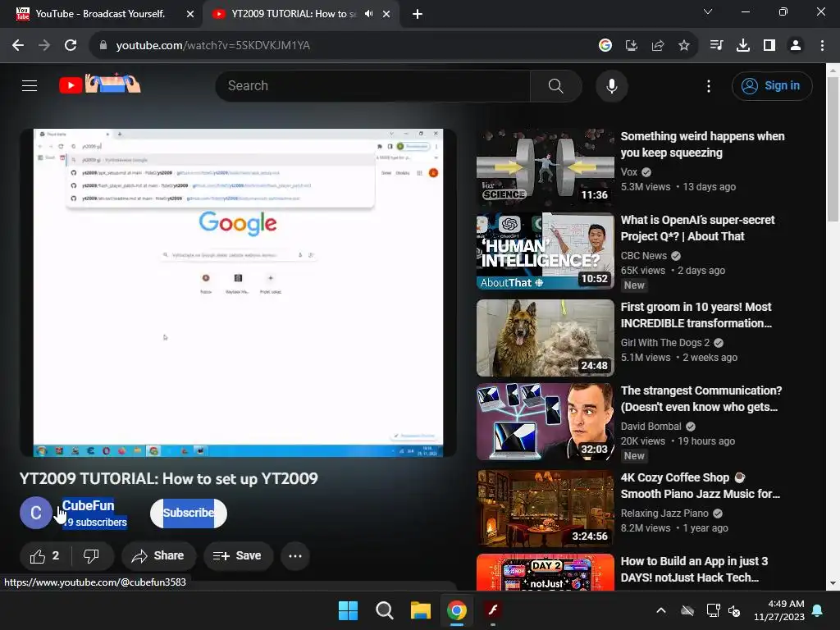
Task: Open Windows taskbar search
Action: (x=384, y=610)
